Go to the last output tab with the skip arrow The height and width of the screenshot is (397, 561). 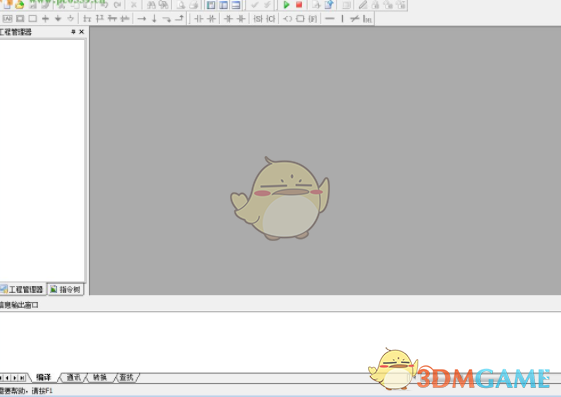coord(23,378)
